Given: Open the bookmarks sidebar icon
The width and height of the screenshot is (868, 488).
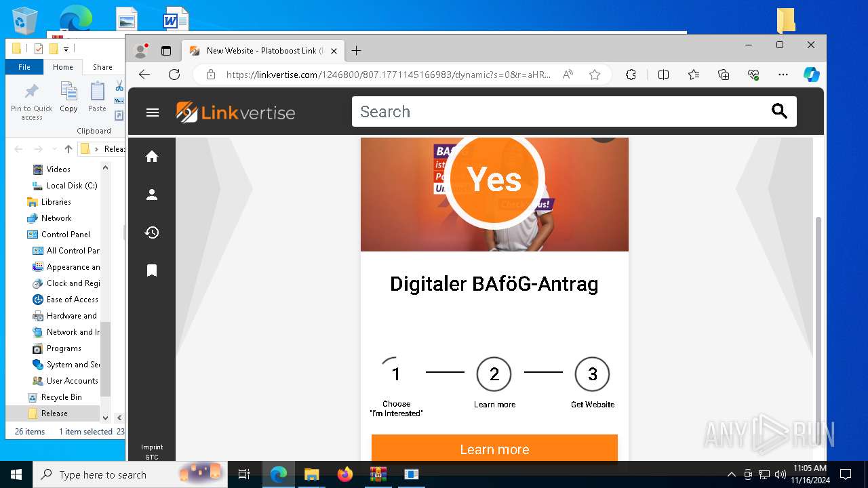Looking at the screenshot, I should coord(152,270).
